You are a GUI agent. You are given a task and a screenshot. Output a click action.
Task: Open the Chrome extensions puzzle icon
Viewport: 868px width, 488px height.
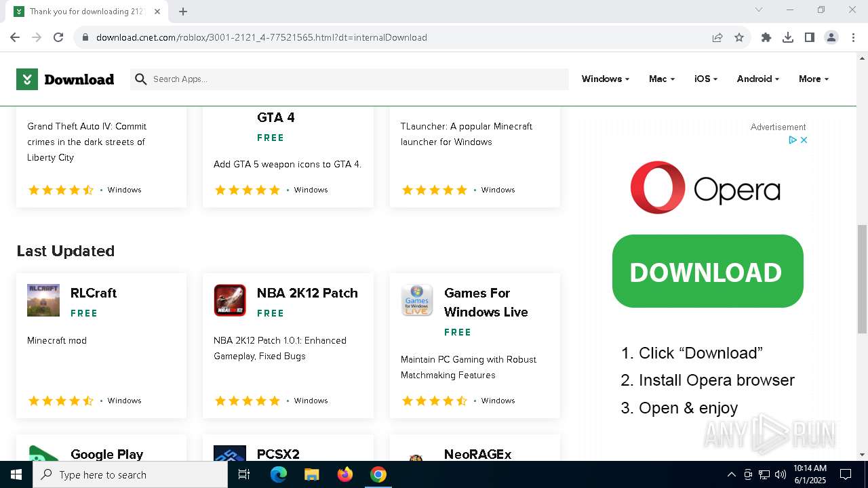(x=766, y=37)
